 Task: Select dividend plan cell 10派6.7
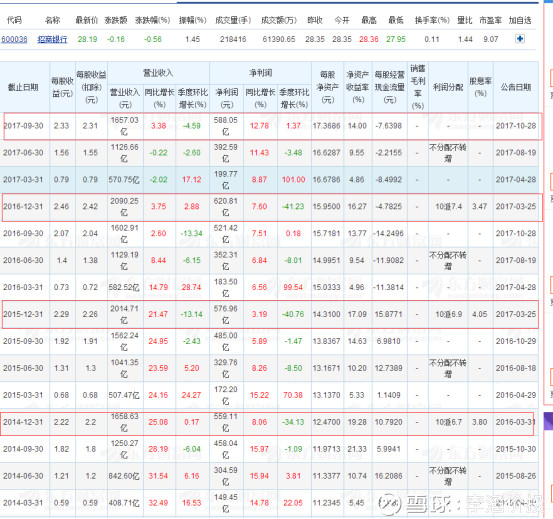449,422
